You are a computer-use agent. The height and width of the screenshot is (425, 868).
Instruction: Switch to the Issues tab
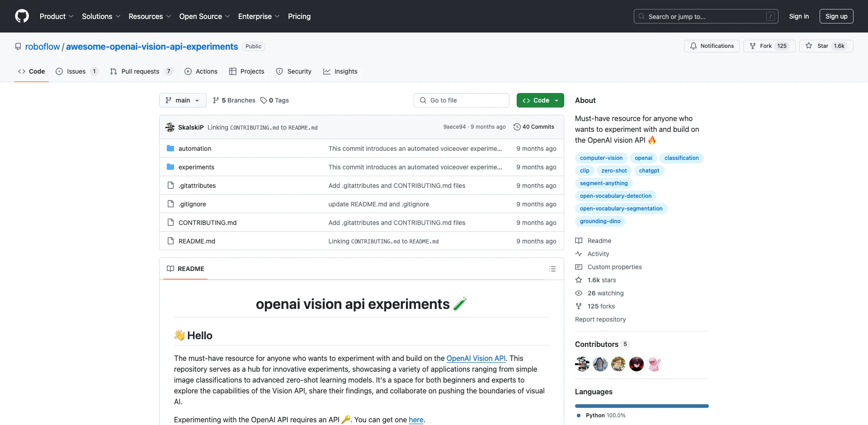point(77,71)
